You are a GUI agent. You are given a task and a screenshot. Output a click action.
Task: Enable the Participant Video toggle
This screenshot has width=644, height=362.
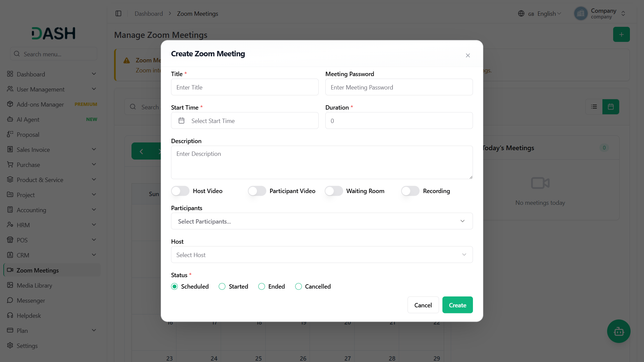tap(257, 191)
